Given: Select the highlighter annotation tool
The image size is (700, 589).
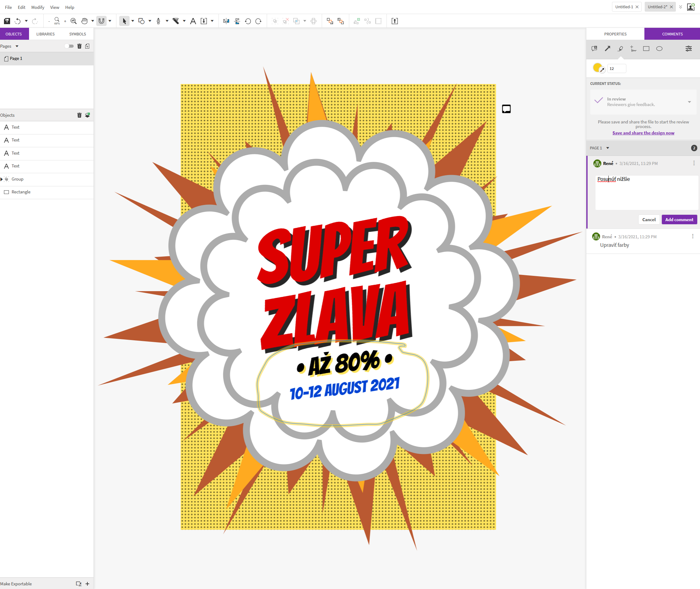Looking at the screenshot, I should [620, 49].
